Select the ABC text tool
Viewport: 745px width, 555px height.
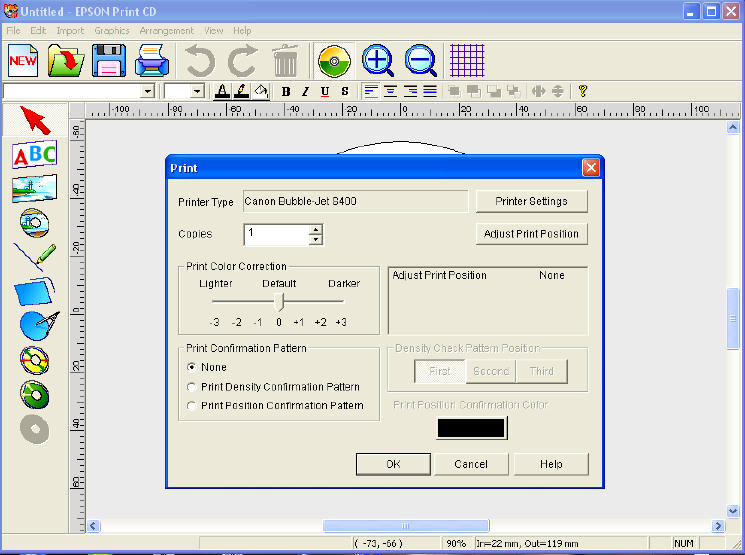tap(35, 154)
